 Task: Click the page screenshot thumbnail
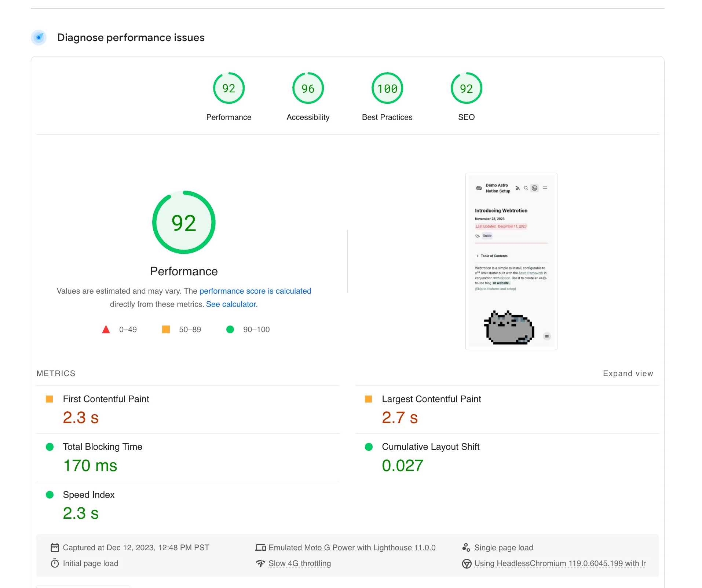pos(511,261)
